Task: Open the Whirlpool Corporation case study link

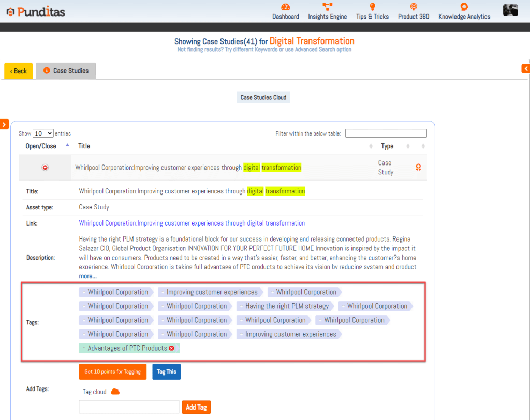Action: coord(192,223)
